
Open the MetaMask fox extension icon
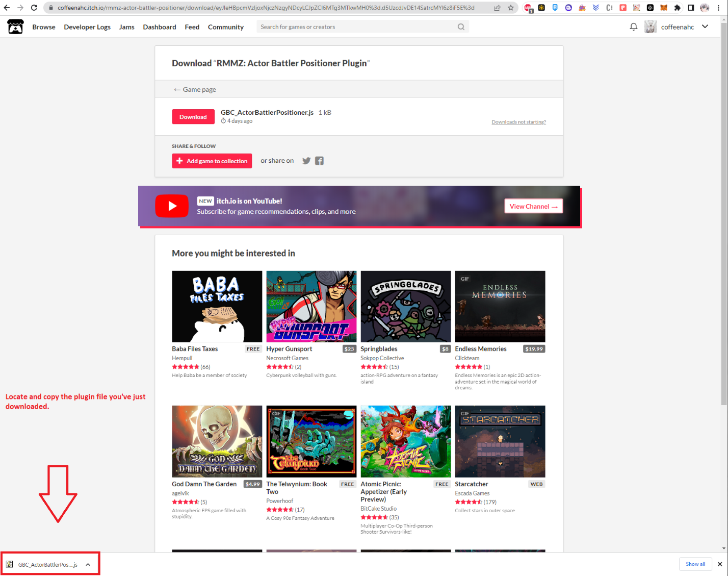coord(664,8)
